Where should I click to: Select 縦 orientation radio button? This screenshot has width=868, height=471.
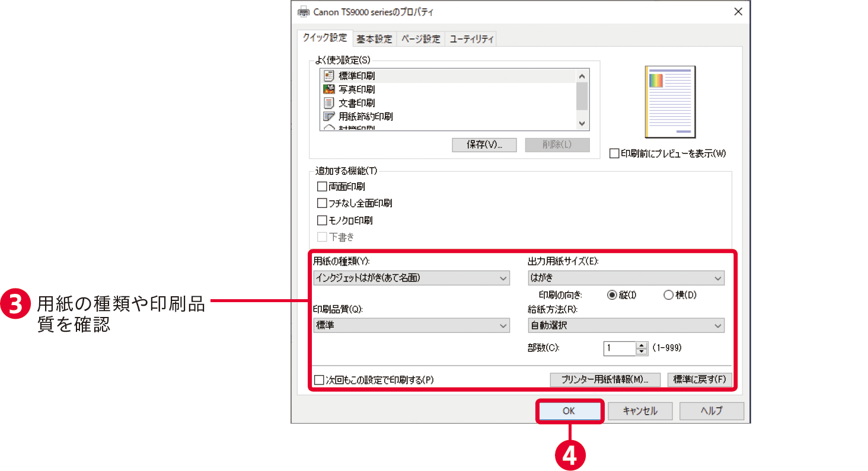(612, 295)
